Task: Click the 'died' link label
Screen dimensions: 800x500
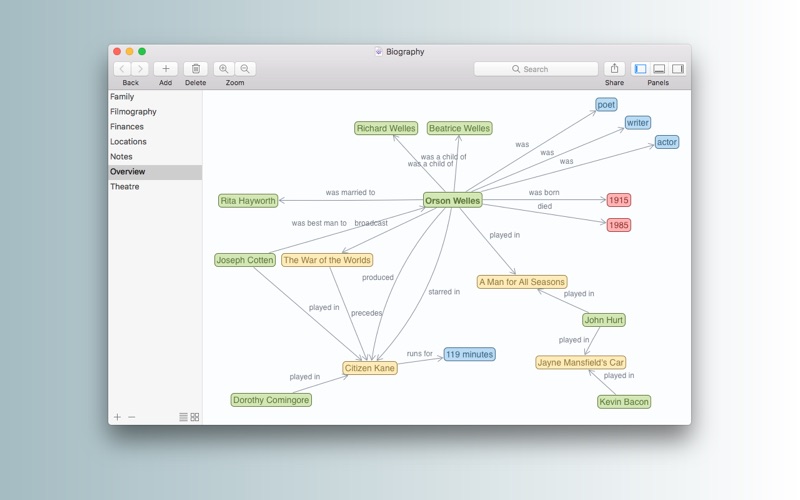Action: pyautogui.click(x=544, y=206)
